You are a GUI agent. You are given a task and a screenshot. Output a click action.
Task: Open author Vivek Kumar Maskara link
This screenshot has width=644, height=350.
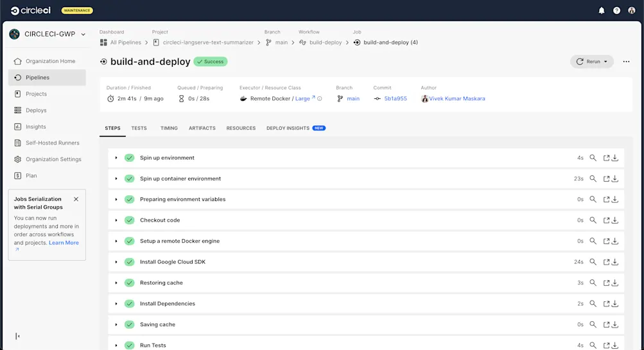[x=457, y=99]
